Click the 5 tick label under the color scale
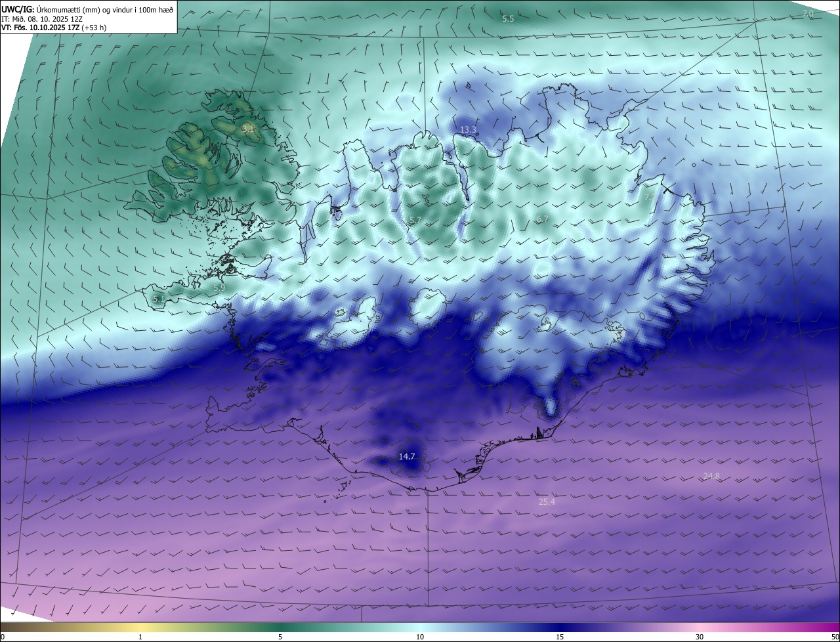This screenshot has width=840, height=642. point(280,637)
